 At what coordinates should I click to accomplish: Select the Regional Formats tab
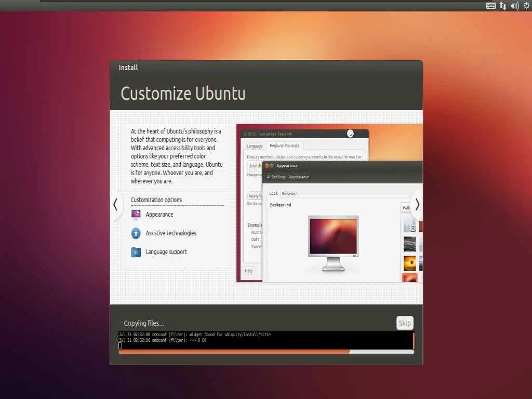284,145
